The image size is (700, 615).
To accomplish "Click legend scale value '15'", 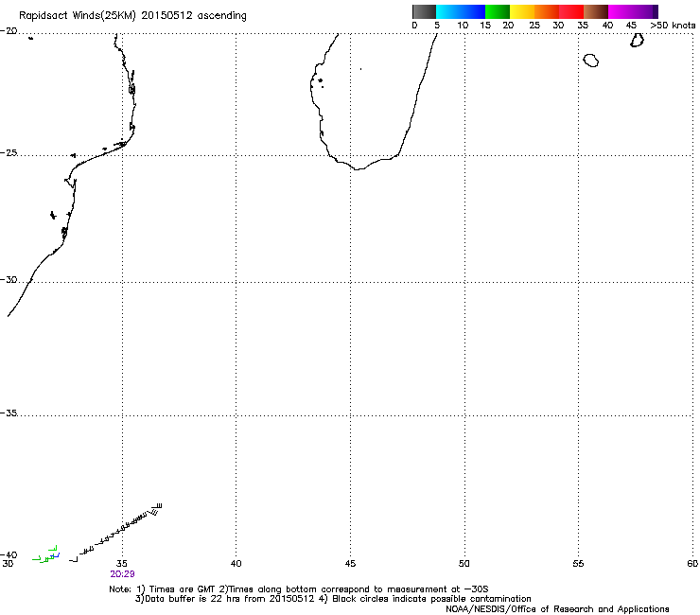I will (x=485, y=26).
